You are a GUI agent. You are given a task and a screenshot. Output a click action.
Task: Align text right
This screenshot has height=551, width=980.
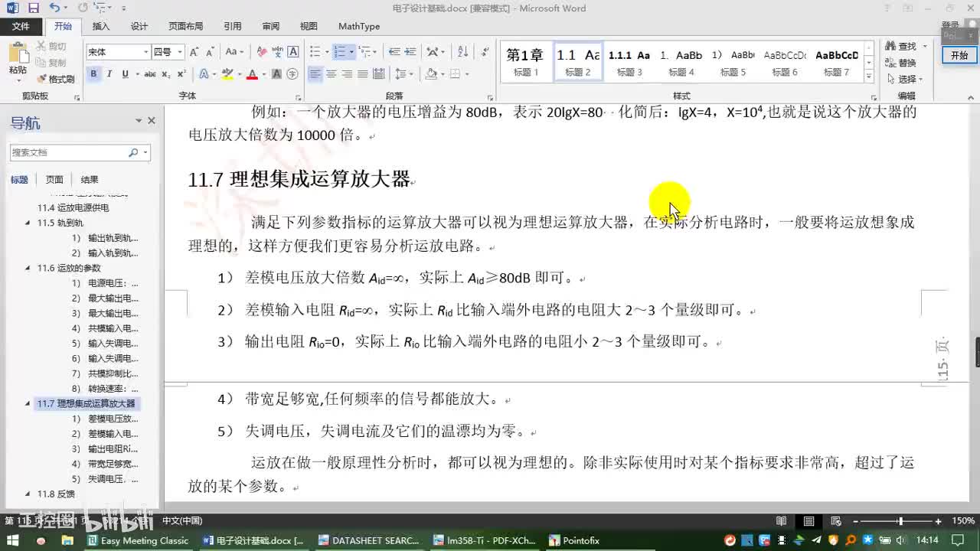[x=347, y=74]
